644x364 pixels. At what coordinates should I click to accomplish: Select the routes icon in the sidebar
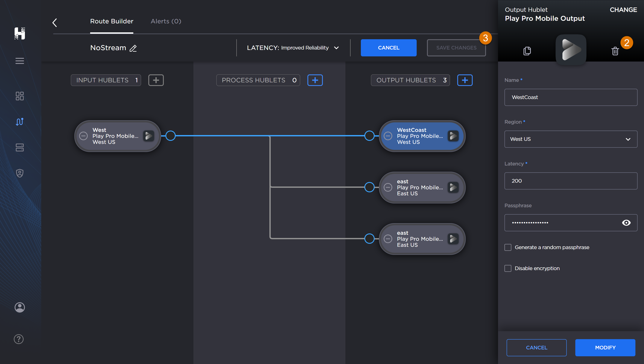pos(20,122)
